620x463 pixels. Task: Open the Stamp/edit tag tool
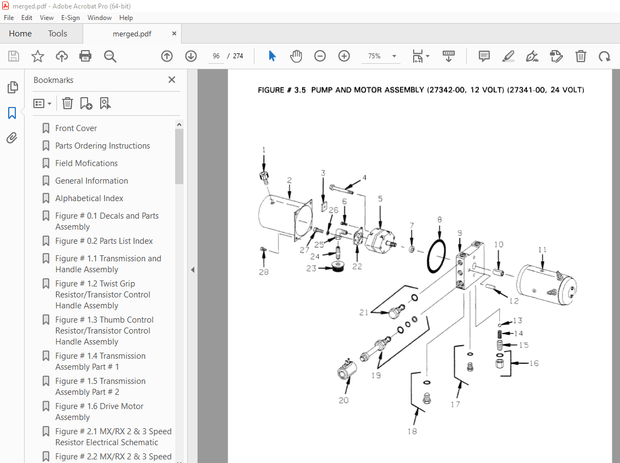coord(556,56)
